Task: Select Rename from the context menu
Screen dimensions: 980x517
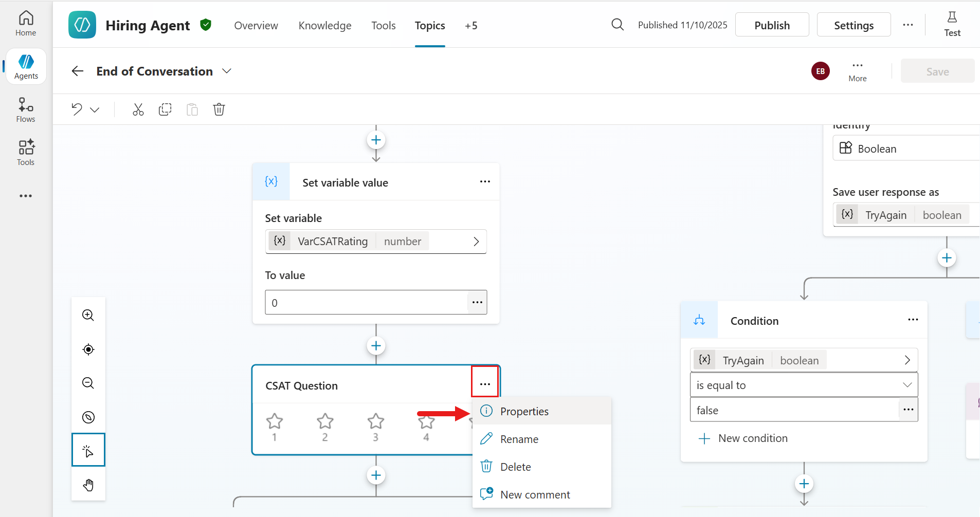Action: (x=519, y=439)
